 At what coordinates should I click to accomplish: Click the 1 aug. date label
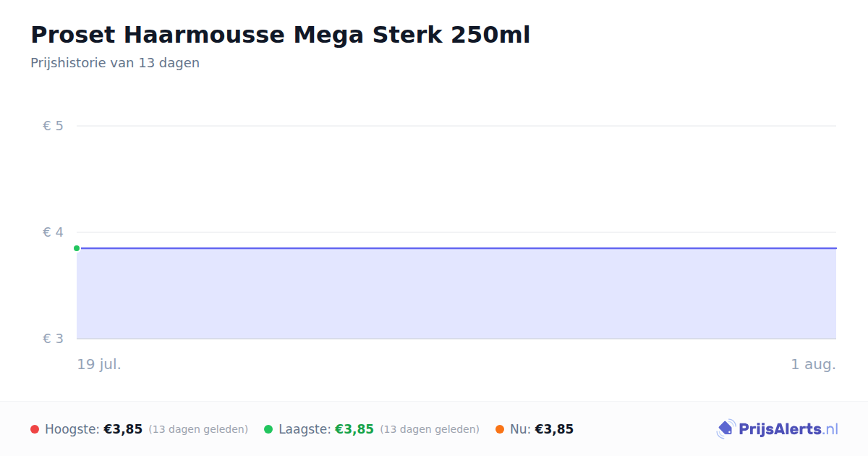point(813,364)
